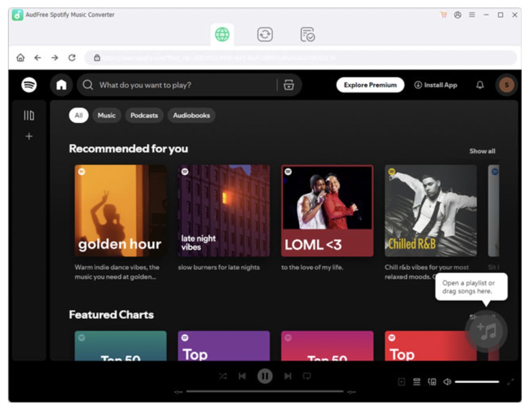Image resolution: width=532 pixels, height=410 pixels.
Task: Expand Your Library sidebar icon
Action: point(29,115)
